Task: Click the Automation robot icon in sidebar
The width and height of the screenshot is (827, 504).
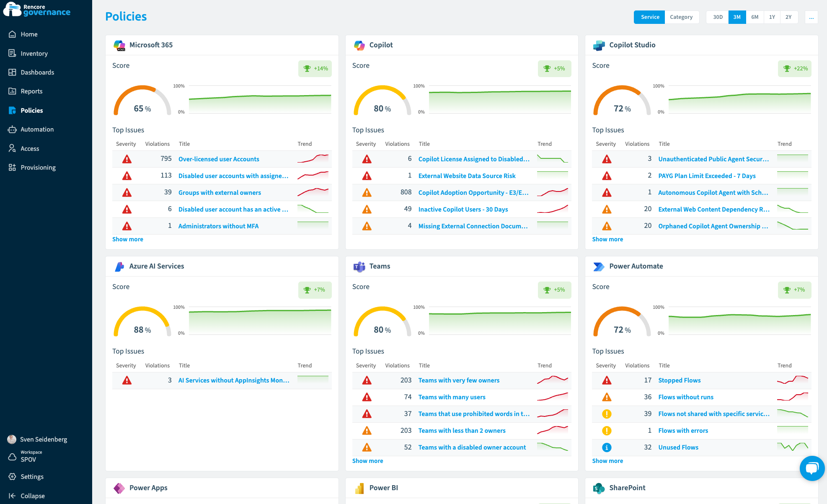Action: pyautogui.click(x=13, y=129)
